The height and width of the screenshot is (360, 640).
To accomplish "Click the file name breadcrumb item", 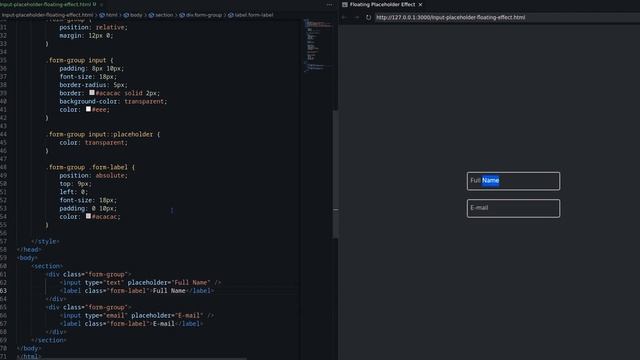I will pyautogui.click(x=47, y=15).
